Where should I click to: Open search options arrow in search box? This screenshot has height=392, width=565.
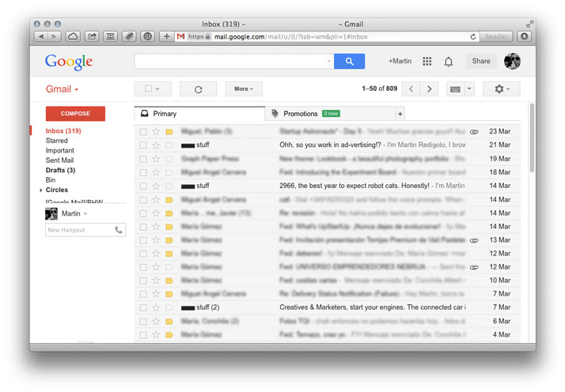pyautogui.click(x=328, y=61)
